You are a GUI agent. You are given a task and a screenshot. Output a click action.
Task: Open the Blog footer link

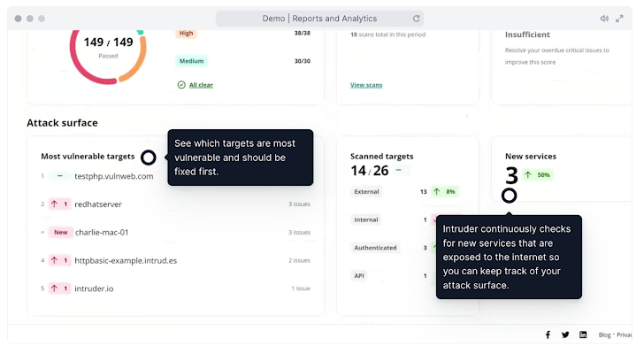pos(605,335)
